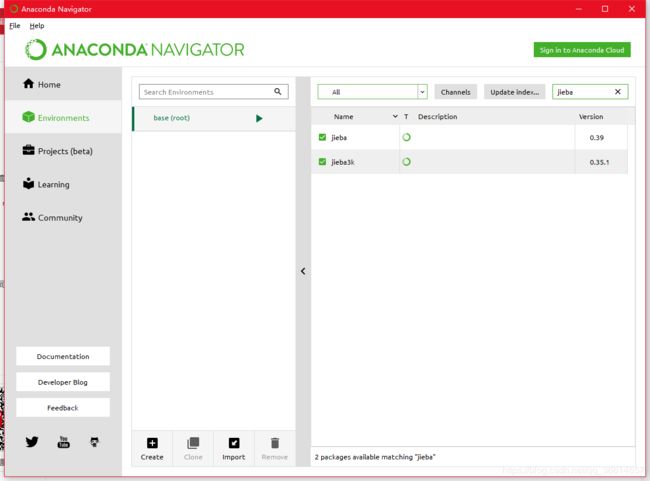Open the File menu
Image resolution: width=650 pixels, height=481 pixels.
[15, 26]
